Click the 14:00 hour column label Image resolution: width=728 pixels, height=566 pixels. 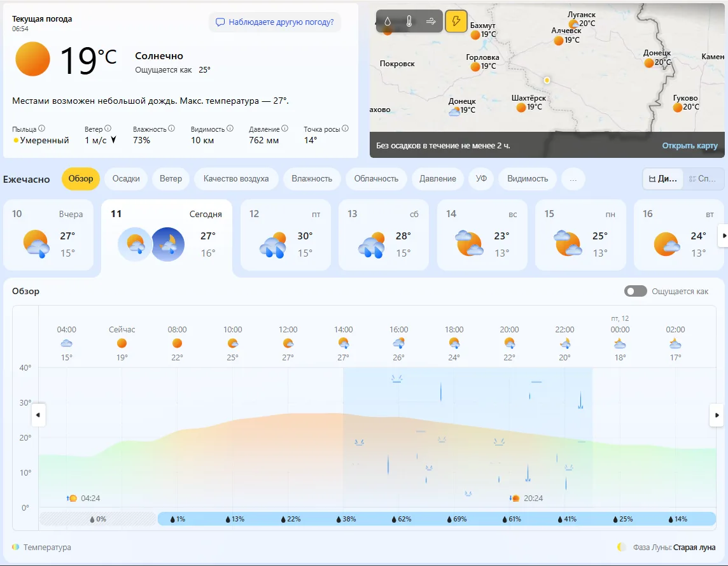(343, 329)
